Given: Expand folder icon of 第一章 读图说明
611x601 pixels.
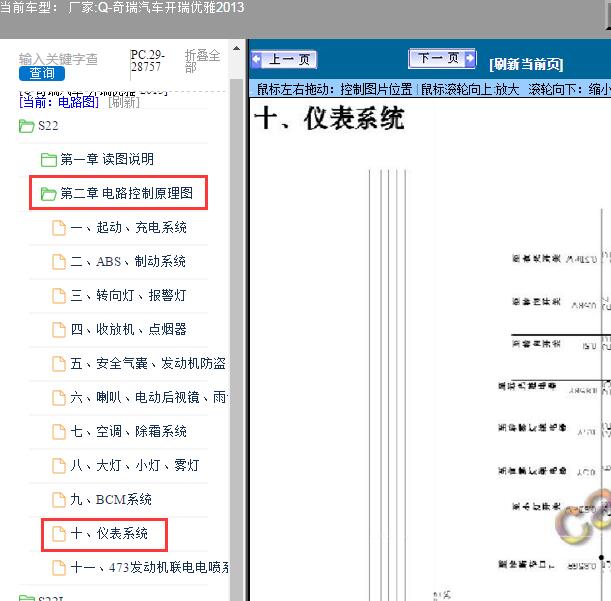Looking at the screenshot, I should (49, 159).
